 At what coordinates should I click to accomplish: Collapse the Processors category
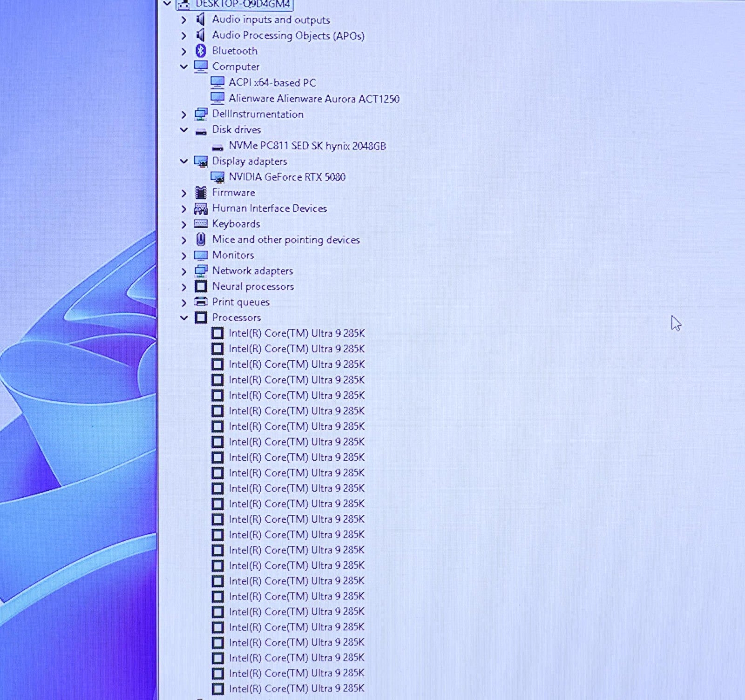(x=184, y=318)
